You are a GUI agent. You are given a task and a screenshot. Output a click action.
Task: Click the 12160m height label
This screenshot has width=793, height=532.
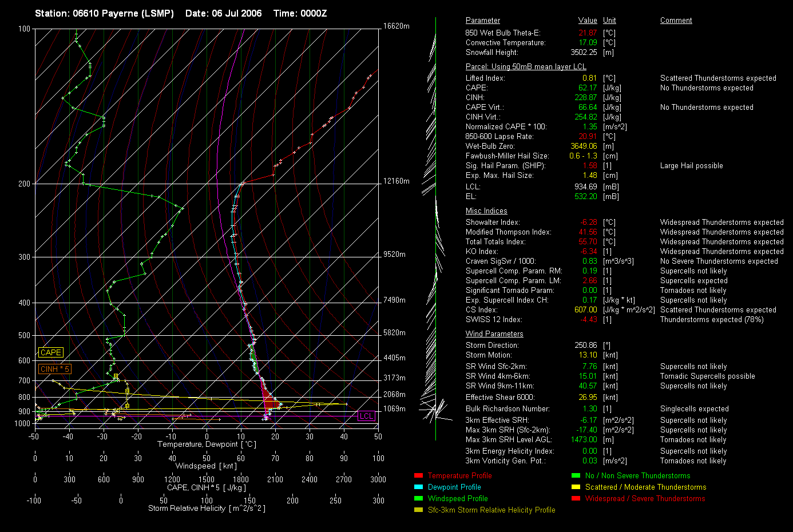tap(396, 181)
